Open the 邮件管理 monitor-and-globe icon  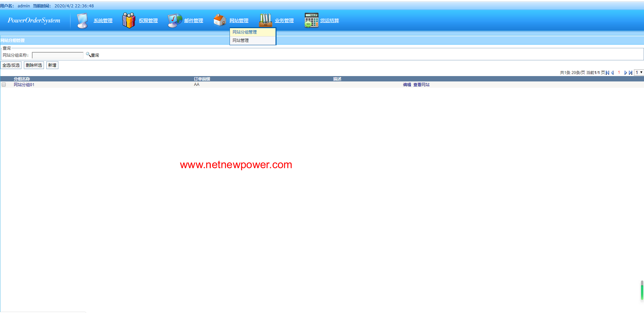175,20
